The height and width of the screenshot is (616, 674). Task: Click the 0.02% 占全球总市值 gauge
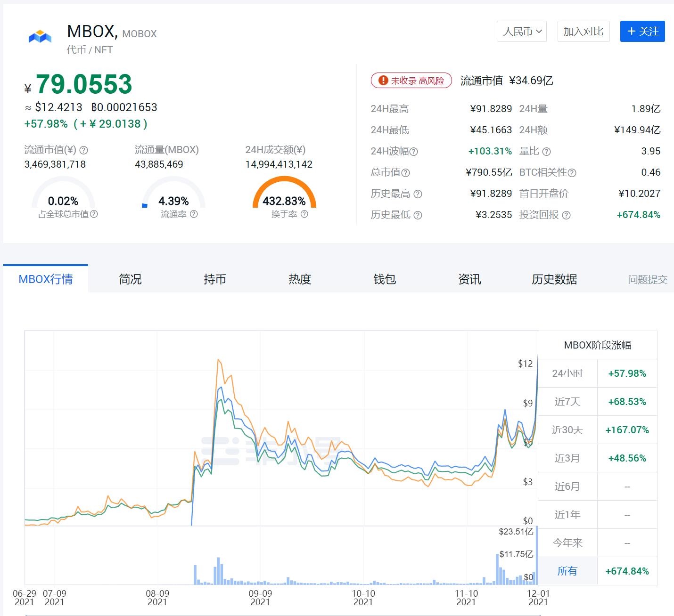click(63, 192)
